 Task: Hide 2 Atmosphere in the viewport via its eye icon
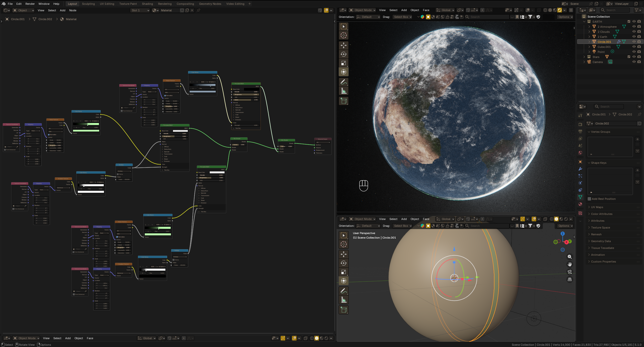pos(634,26)
